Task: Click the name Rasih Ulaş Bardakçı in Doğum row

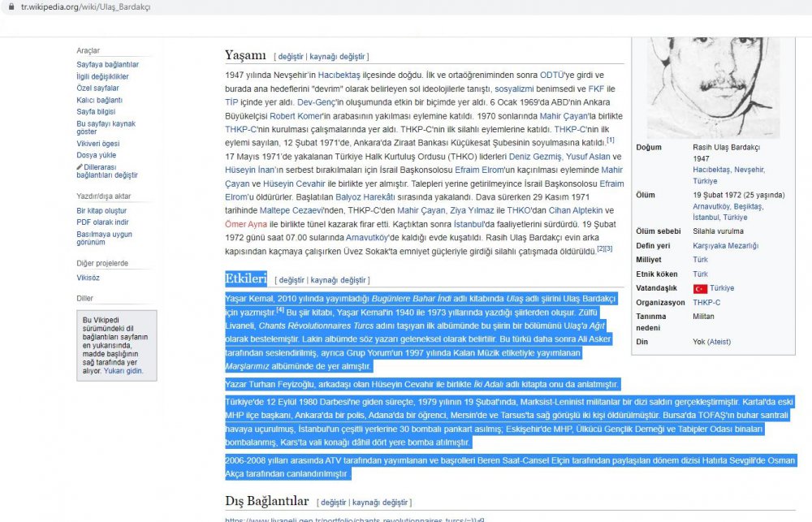Action: [727, 147]
